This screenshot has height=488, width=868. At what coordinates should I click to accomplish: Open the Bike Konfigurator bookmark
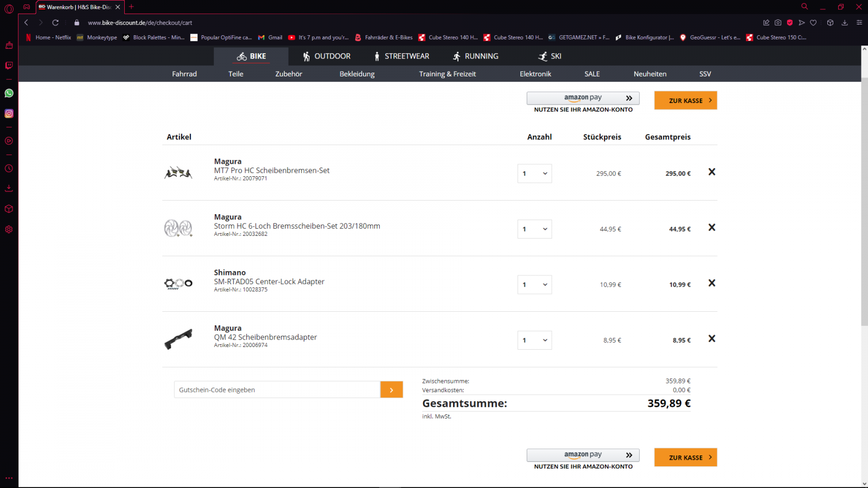click(x=644, y=37)
